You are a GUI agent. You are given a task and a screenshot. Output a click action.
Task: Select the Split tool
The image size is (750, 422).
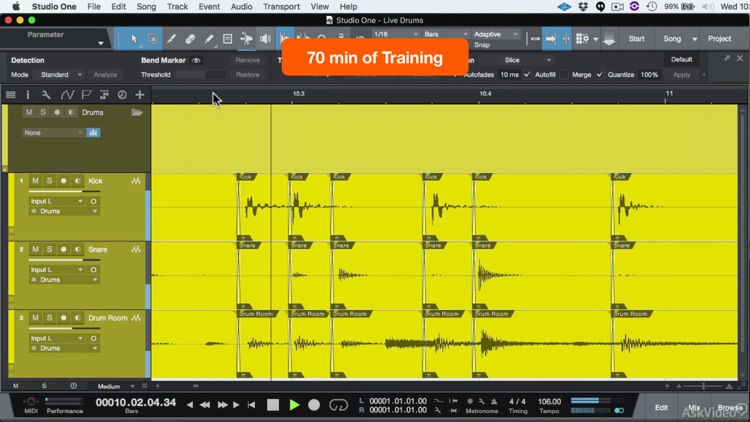tap(171, 39)
